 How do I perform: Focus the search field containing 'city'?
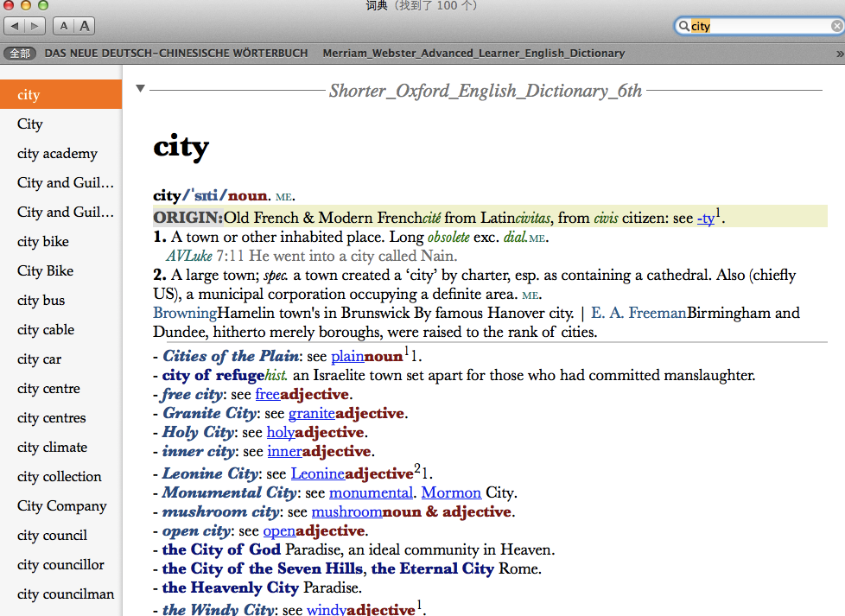tap(759, 26)
